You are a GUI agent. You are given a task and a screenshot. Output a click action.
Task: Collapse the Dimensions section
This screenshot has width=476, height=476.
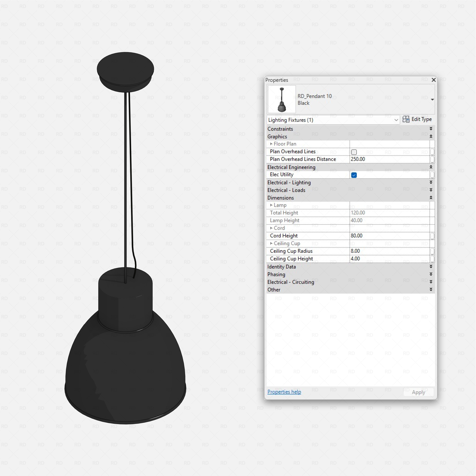431,198
